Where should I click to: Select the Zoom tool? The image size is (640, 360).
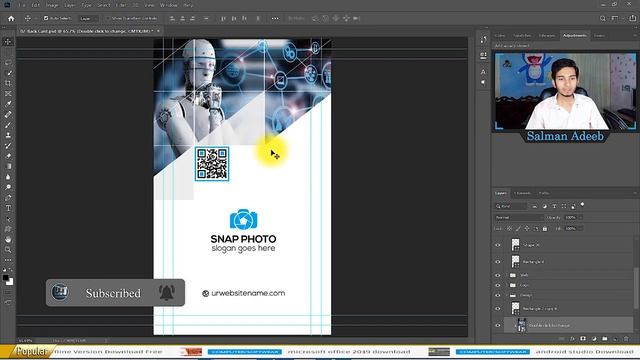(8, 249)
